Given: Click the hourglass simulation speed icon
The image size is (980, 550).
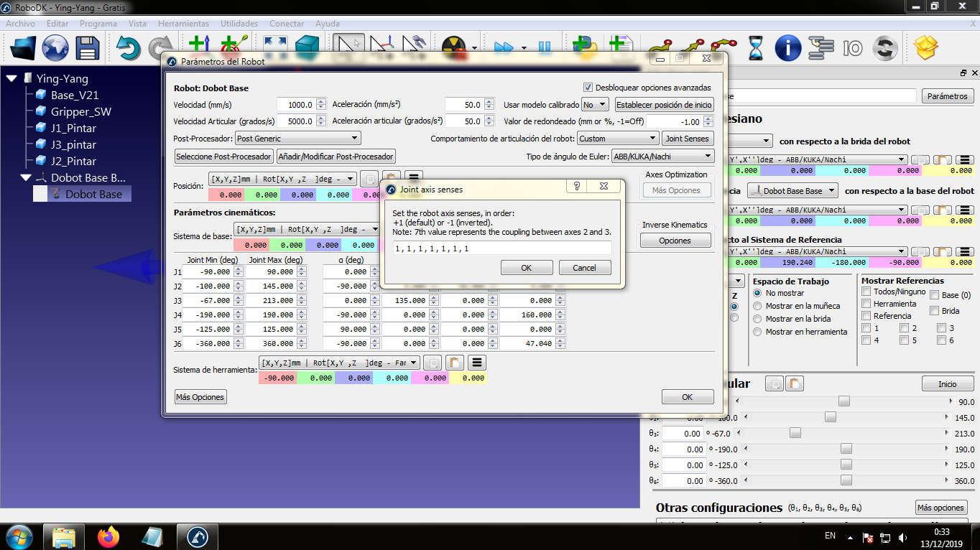Looking at the screenshot, I should (x=756, y=49).
